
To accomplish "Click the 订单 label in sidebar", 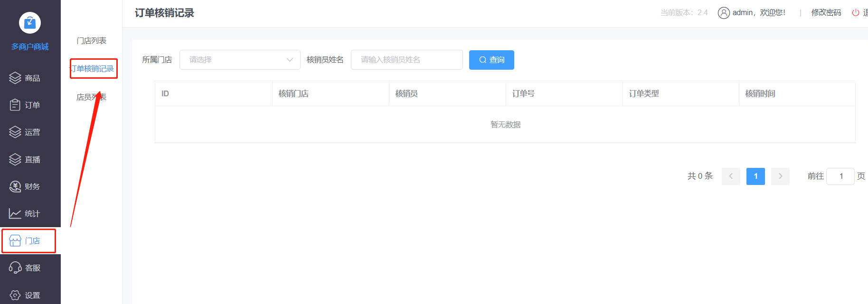I will tap(32, 105).
